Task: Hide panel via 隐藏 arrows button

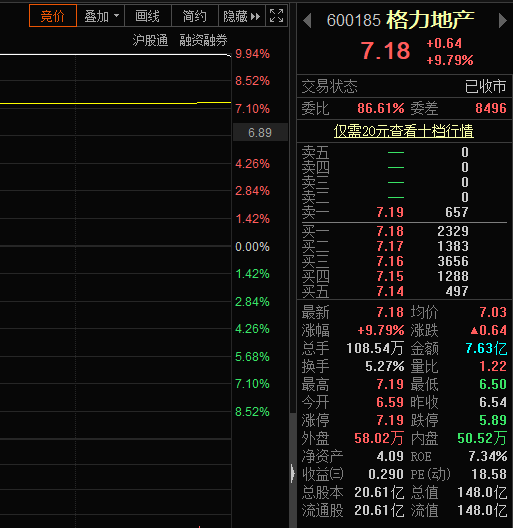Action: coord(242,15)
